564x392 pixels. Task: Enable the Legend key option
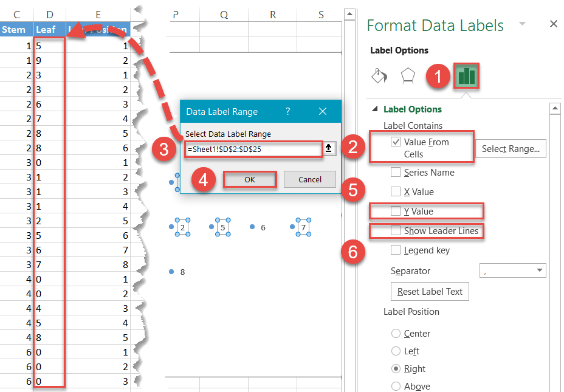click(396, 250)
